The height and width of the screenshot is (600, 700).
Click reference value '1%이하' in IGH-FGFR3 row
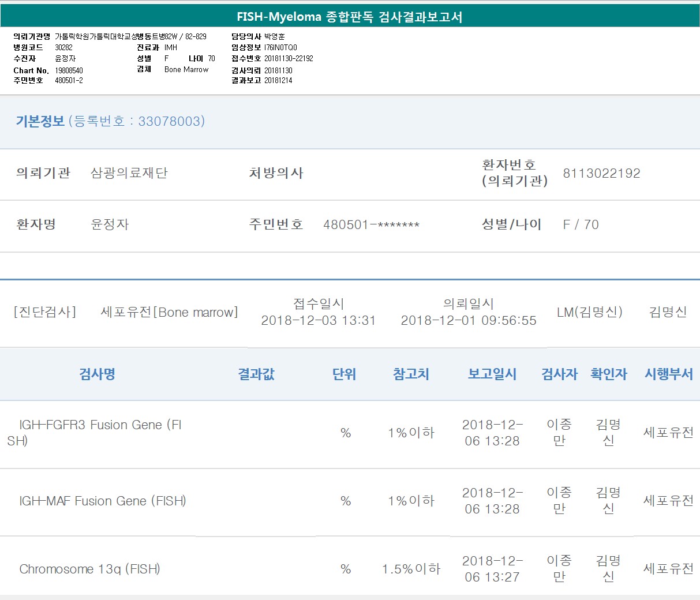411,433
